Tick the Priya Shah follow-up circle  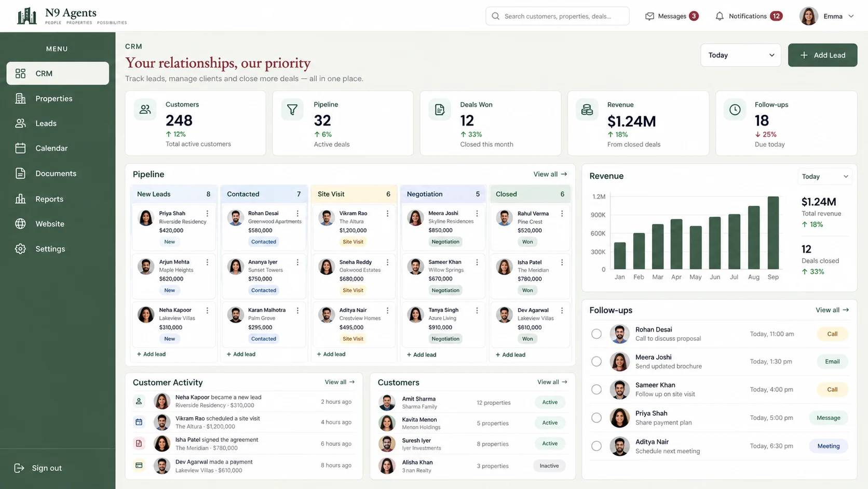(x=596, y=417)
